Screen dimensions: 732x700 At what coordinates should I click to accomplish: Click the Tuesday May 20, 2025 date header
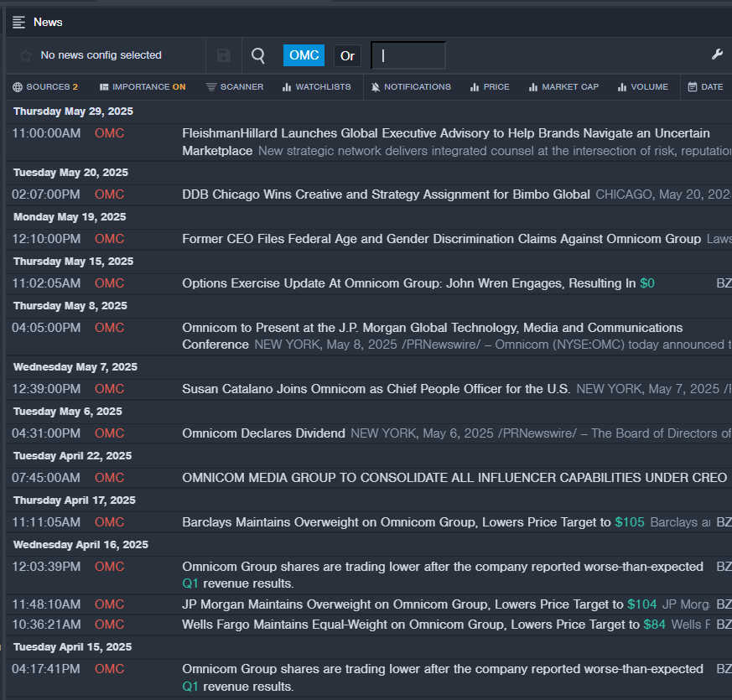coord(70,173)
